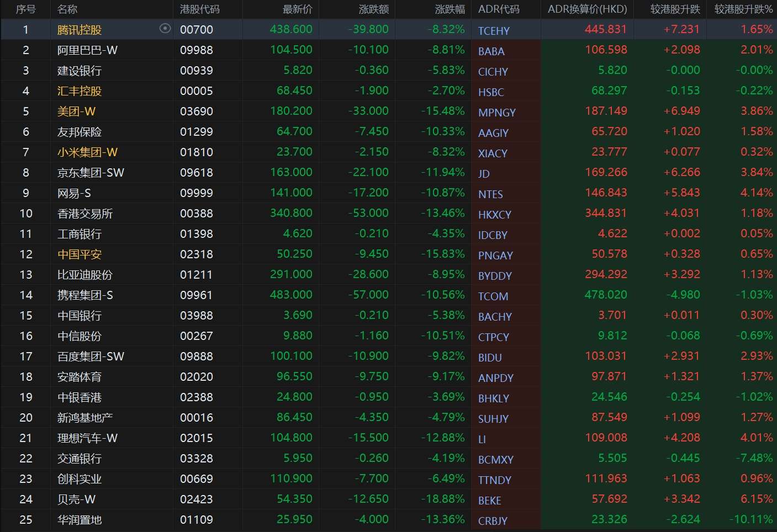Click HK stock code 09988
777x532 pixels.
pyautogui.click(x=197, y=50)
